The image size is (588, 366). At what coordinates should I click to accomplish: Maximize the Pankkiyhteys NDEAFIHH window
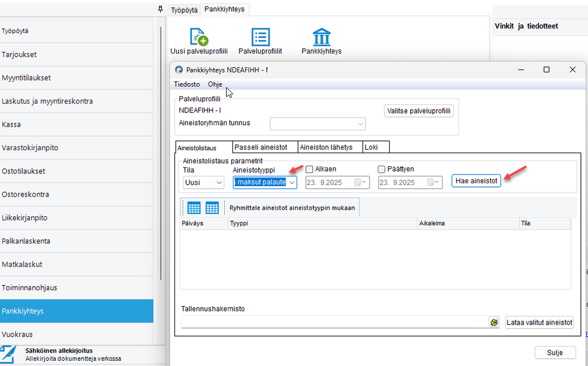546,70
